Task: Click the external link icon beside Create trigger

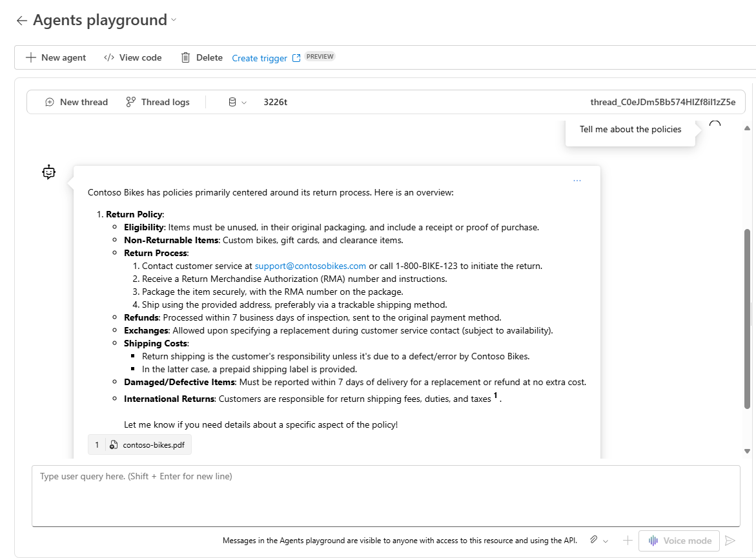Action: (x=296, y=58)
